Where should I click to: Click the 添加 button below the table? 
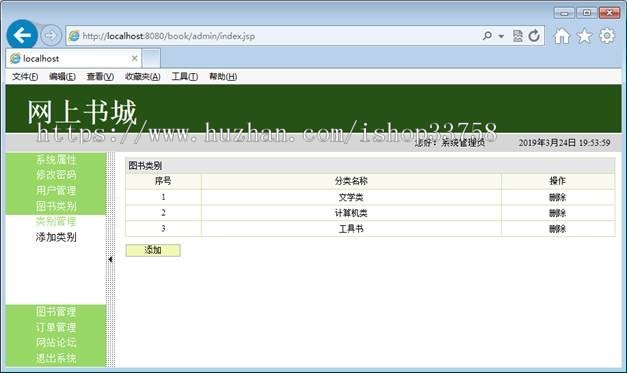(153, 250)
